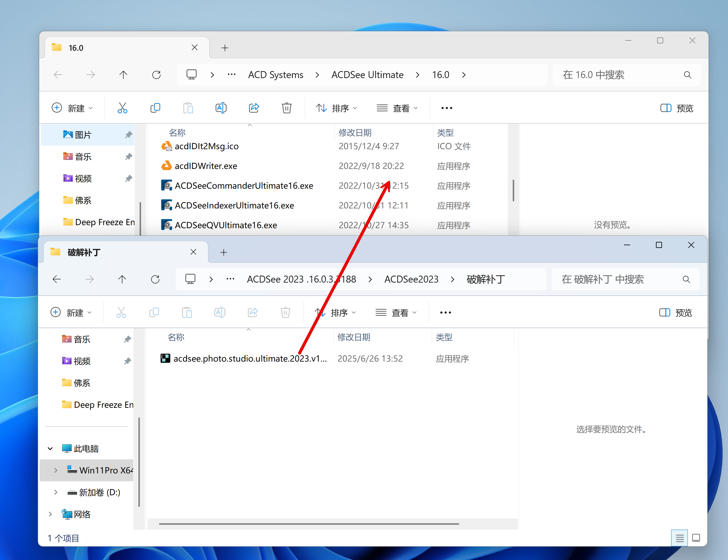Toggle the preview pane (预览) in the 破解补丁 window

(x=675, y=312)
